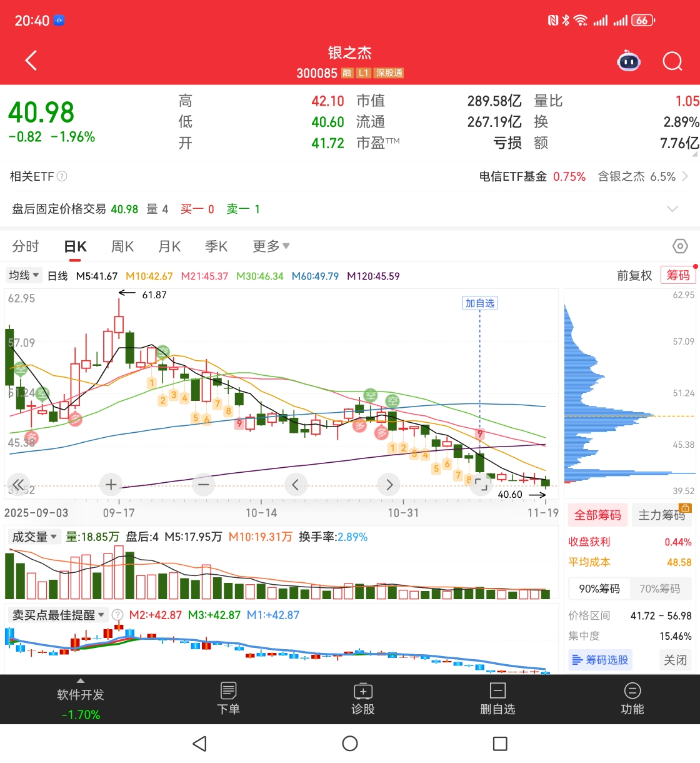Tap the 深股通 tag badge

[x=389, y=73]
